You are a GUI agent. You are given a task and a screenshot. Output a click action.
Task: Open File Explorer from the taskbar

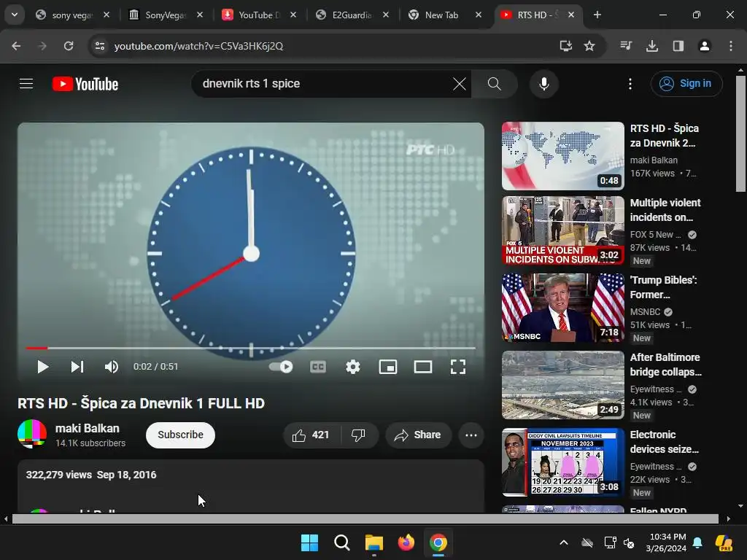point(374,542)
